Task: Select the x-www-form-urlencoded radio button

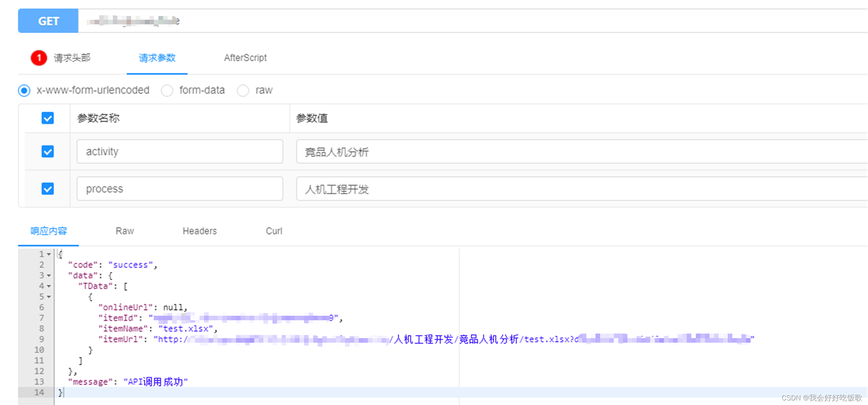Action: [24, 90]
